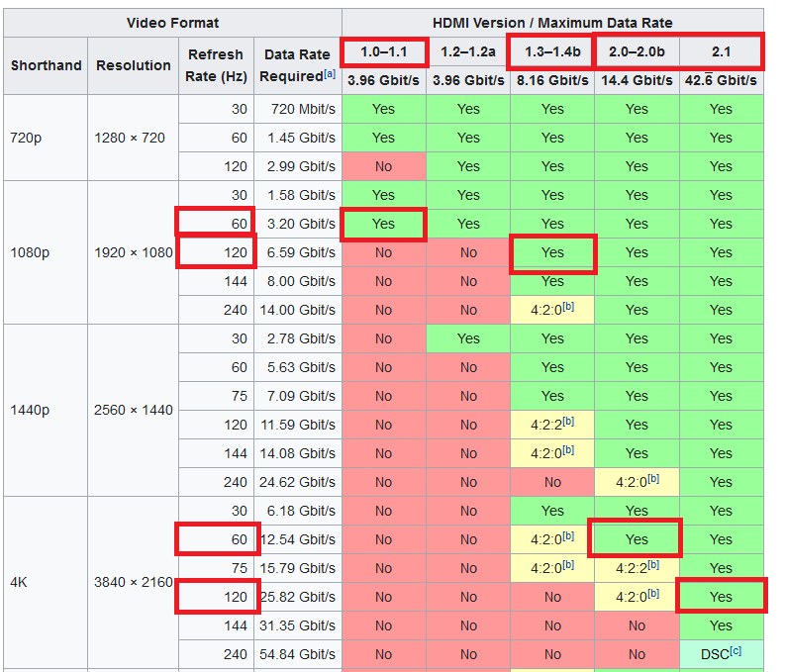Click the 7.09 Gbit/s data rate cell
785x672 pixels.
pos(298,396)
